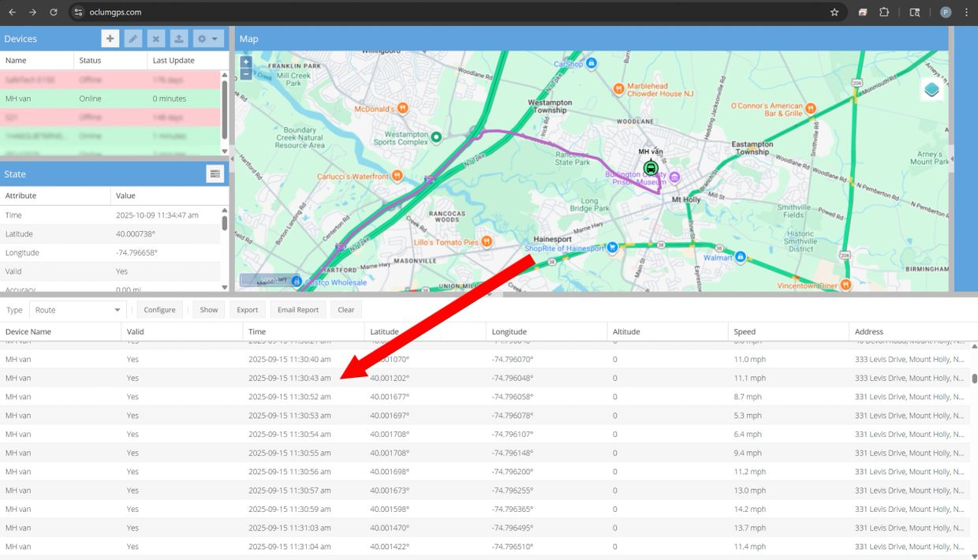The height and width of the screenshot is (560, 978).
Task: Click the edit device pencil icon
Action: pyautogui.click(x=133, y=39)
